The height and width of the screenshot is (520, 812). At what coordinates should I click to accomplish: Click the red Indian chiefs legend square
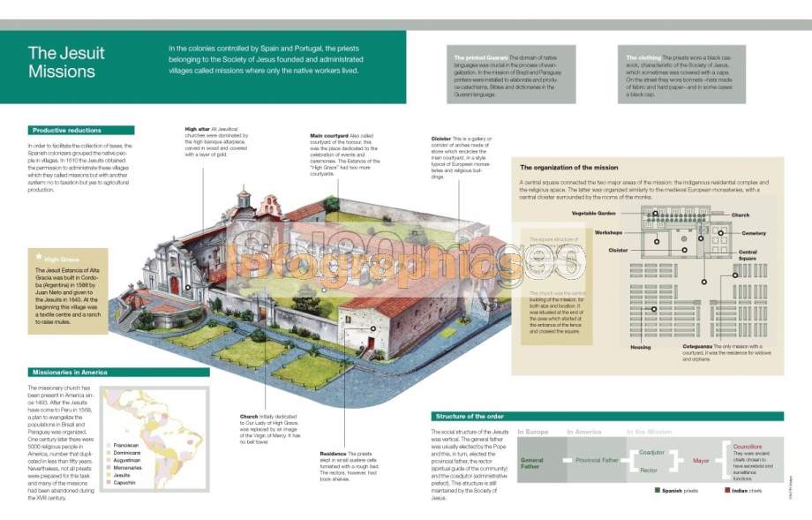pyautogui.click(x=727, y=490)
